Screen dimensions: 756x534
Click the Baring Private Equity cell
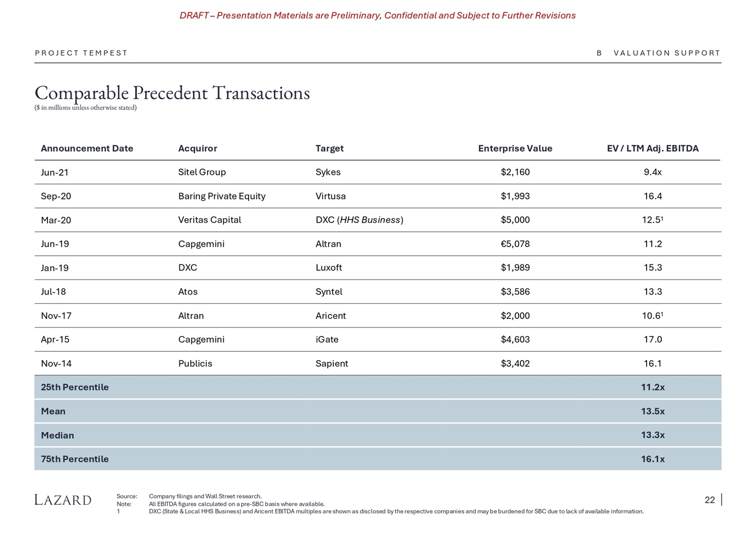coord(222,196)
